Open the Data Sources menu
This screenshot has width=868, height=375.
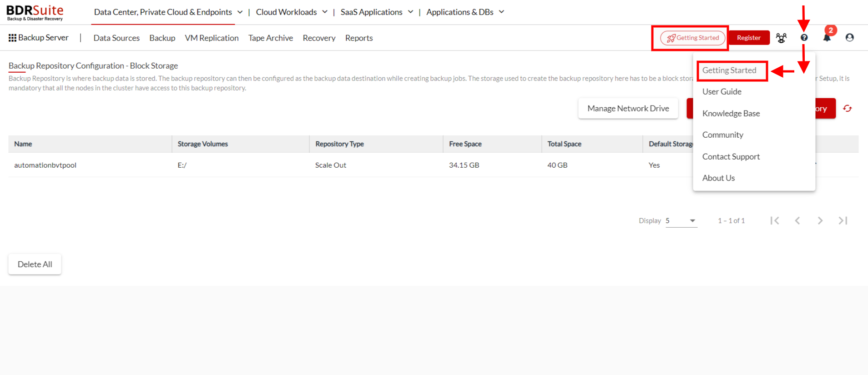click(116, 38)
